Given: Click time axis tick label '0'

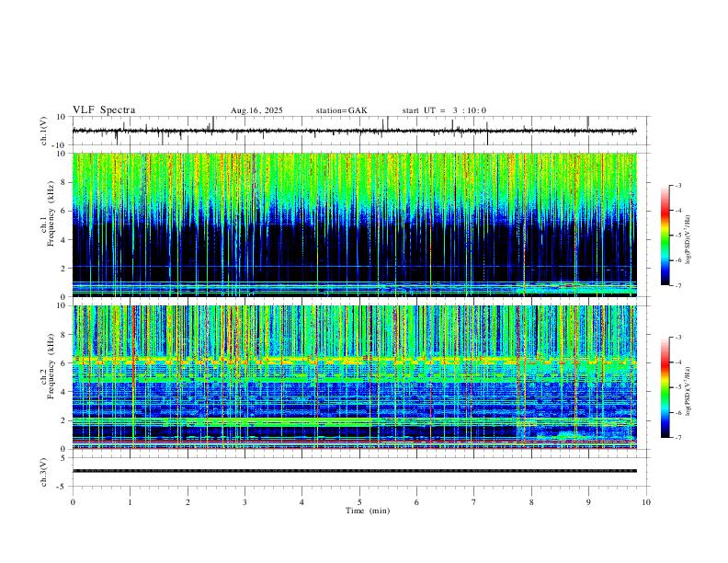Looking at the screenshot, I should (73, 502).
